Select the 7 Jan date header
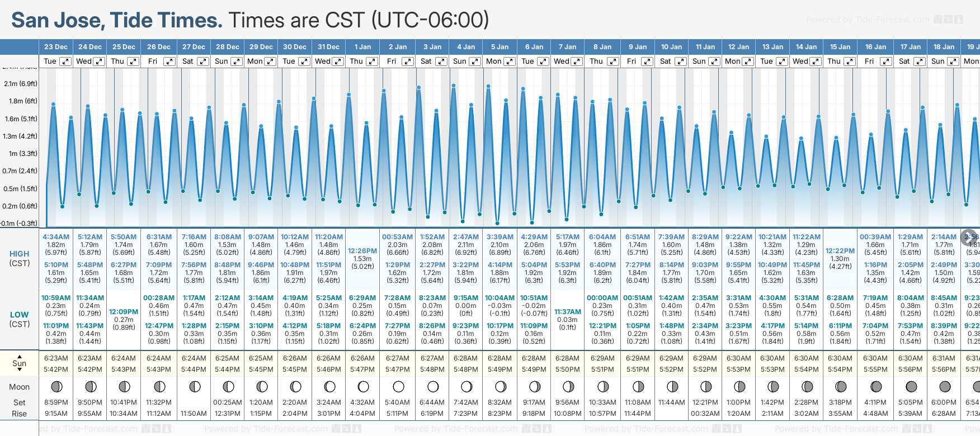The width and height of the screenshot is (980, 436). (x=567, y=47)
